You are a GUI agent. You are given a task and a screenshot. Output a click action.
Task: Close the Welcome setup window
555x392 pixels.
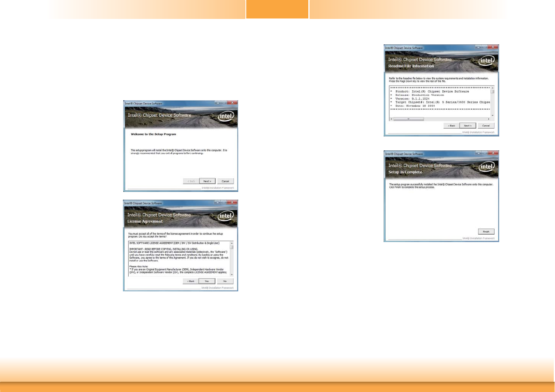point(232,103)
